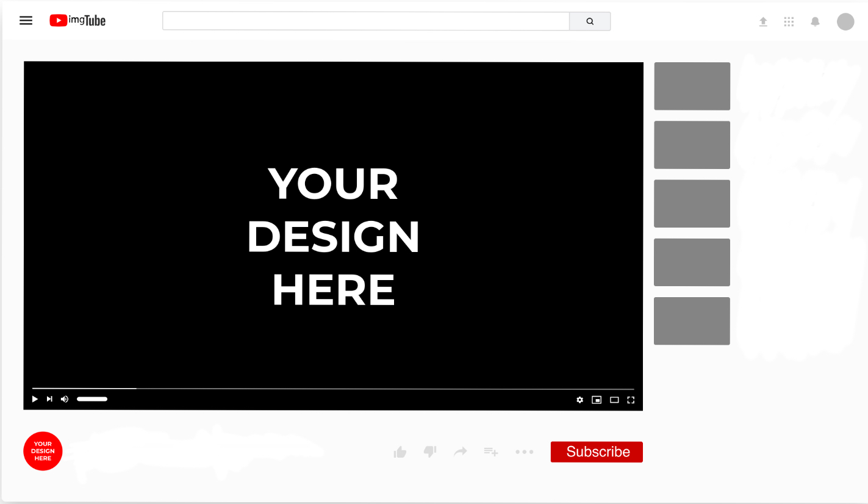The width and height of the screenshot is (868, 504).
Task: Open player settings gear
Action: click(580, 400)
